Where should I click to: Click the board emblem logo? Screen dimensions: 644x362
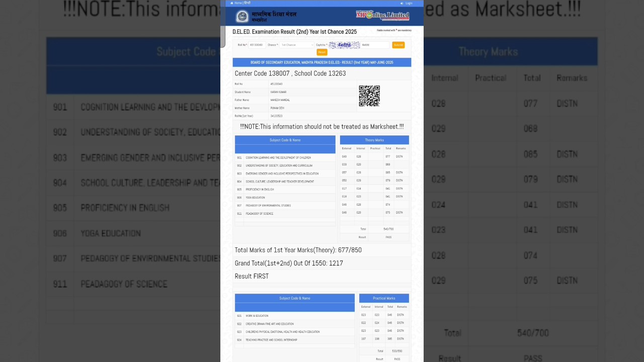(x=243, y=16)
